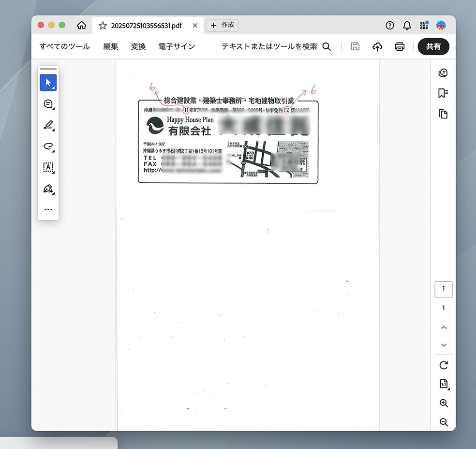Select the text box tool
This screenshot has height=449, width=476.
click(48, 167)
